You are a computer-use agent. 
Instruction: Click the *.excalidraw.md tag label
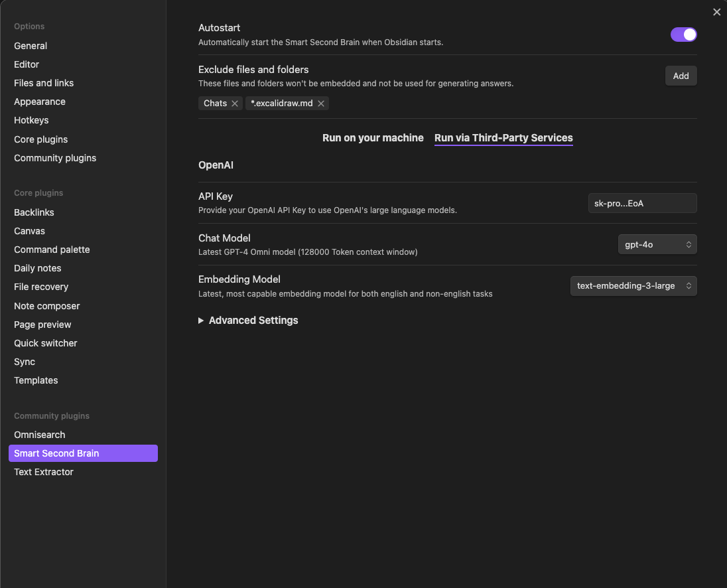point(282,104)
